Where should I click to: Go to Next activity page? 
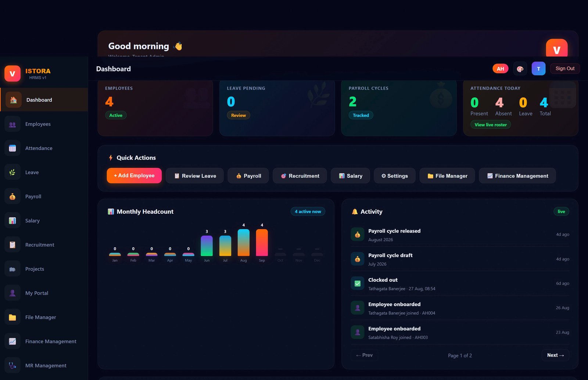pos(555,355)
